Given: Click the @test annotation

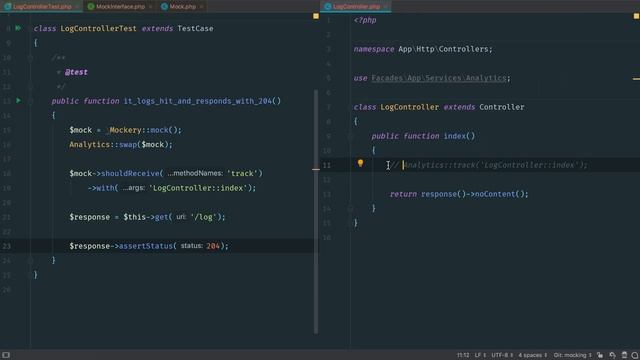Looking at the screenshot, I should tap(76, 72).
